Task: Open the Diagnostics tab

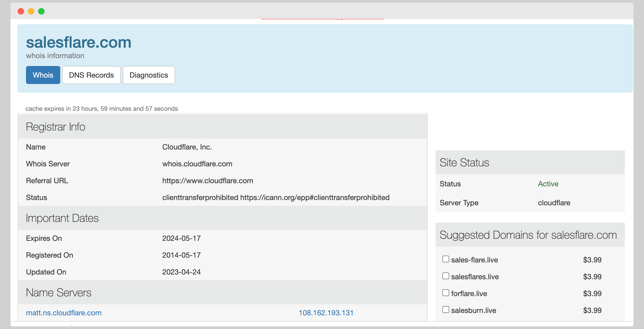Action: click(x=149, y=75)
